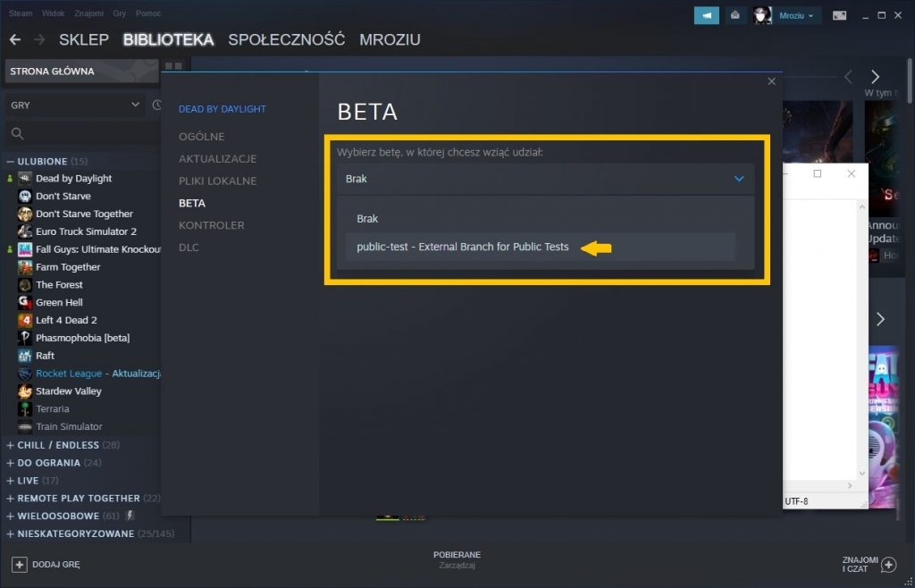The height and width of the screenshot is (588, 915).
Task: Click the Raft game icon
Action: pos(25,356)
